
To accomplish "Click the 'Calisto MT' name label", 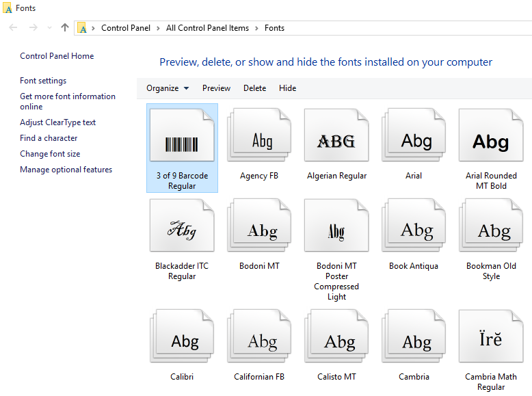I will click(336, 377).
